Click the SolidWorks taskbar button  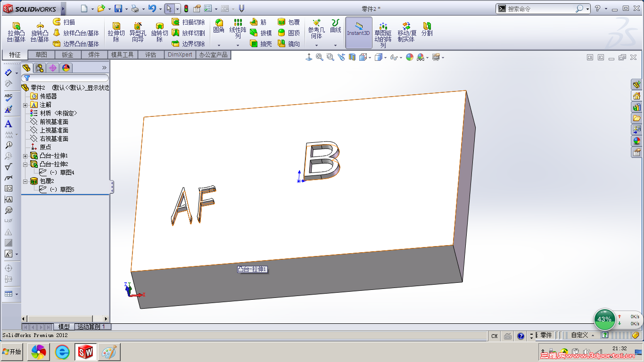point(85,352)
